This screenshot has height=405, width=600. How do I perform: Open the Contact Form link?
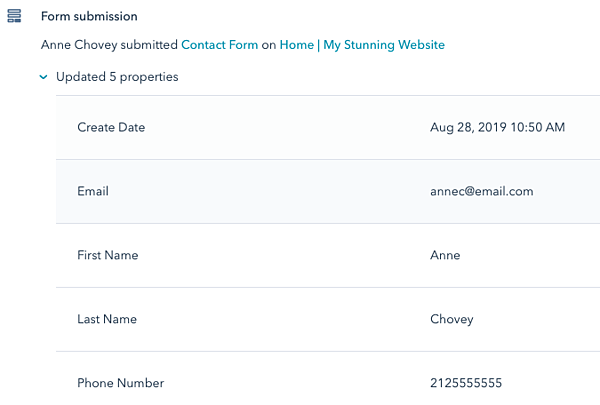(x=220, y=45)
